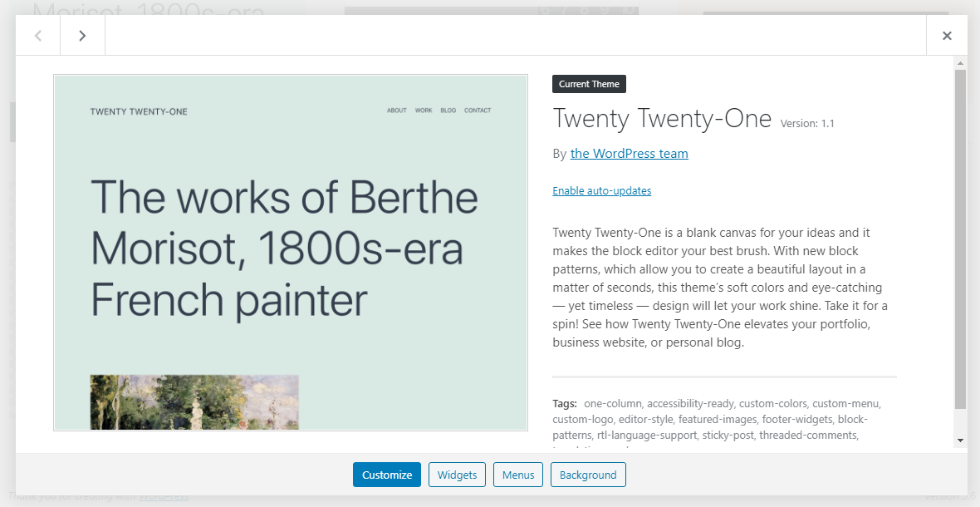The image size is (980, 507).
Task: Select WORK in the preview navigation
Action: coord(424,111)
